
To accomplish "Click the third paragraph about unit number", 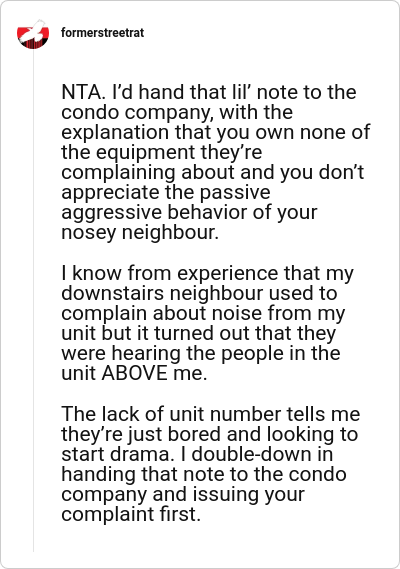I will pos(211,464).
